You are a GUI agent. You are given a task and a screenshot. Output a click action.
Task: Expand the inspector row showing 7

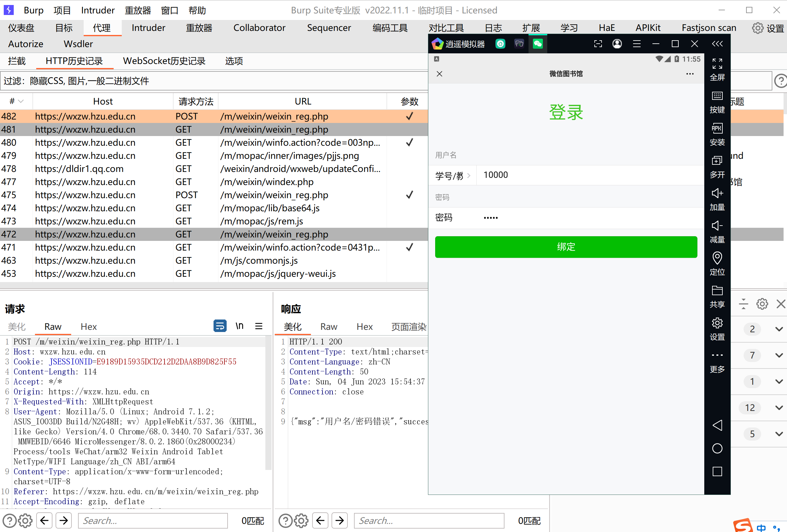779,355
